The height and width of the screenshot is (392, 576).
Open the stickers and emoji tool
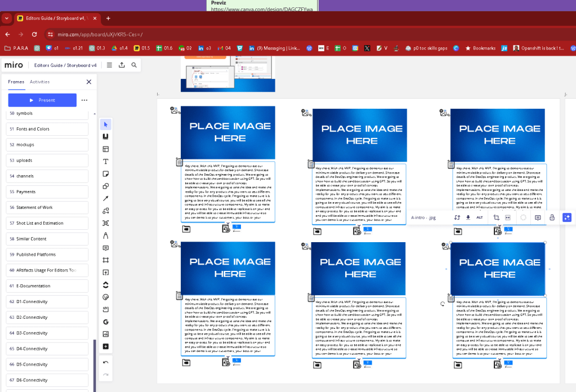click(106, 297)
